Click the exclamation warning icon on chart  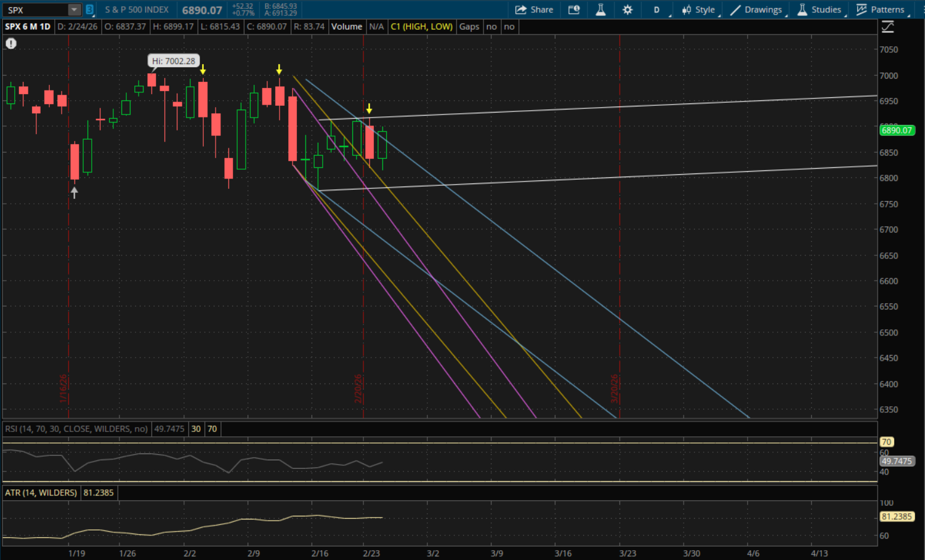click(x=11, y=44)
